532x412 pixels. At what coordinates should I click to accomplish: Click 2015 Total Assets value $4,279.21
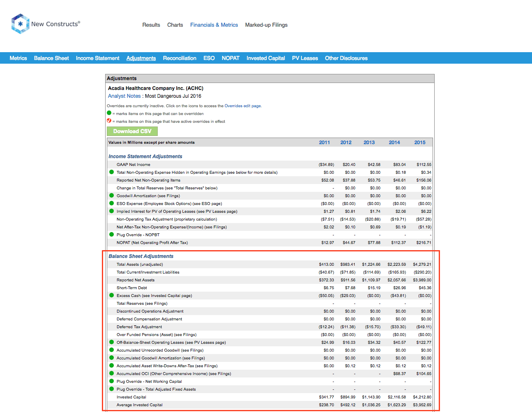pyautogui.click(x=422, y=265)
